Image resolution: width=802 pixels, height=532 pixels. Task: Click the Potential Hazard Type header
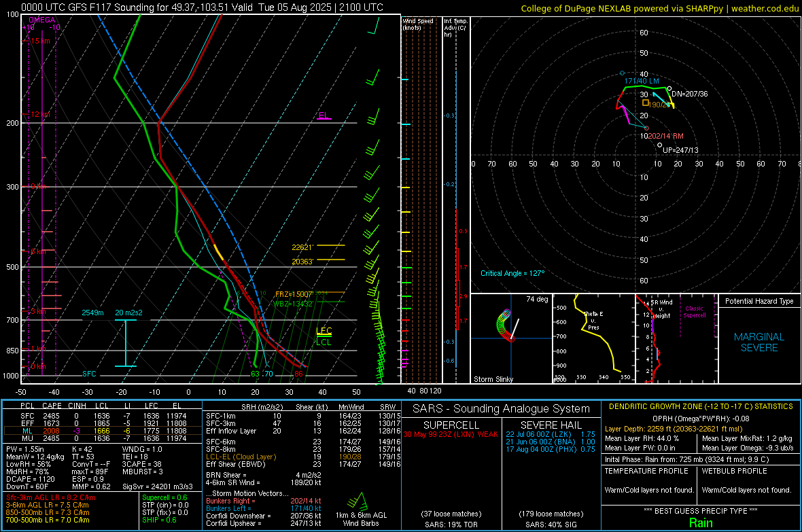click(759, 301)
